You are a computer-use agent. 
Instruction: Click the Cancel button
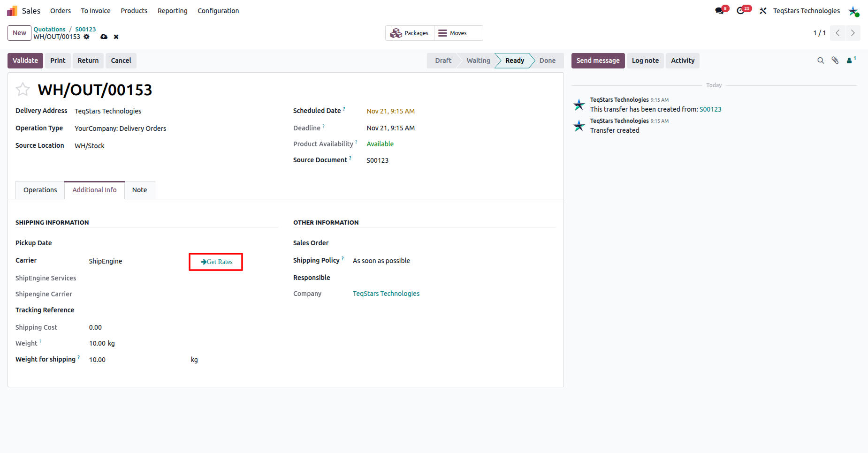tap(121, 60)
